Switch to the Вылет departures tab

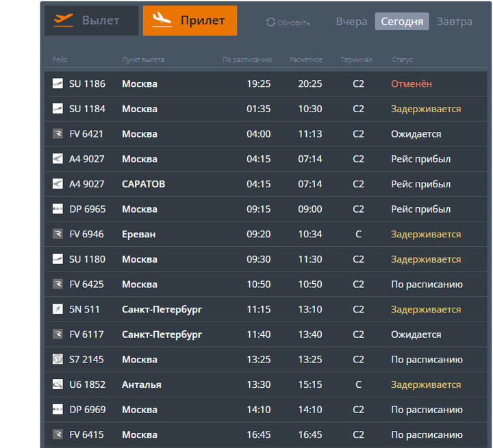[x=92, y=21]
